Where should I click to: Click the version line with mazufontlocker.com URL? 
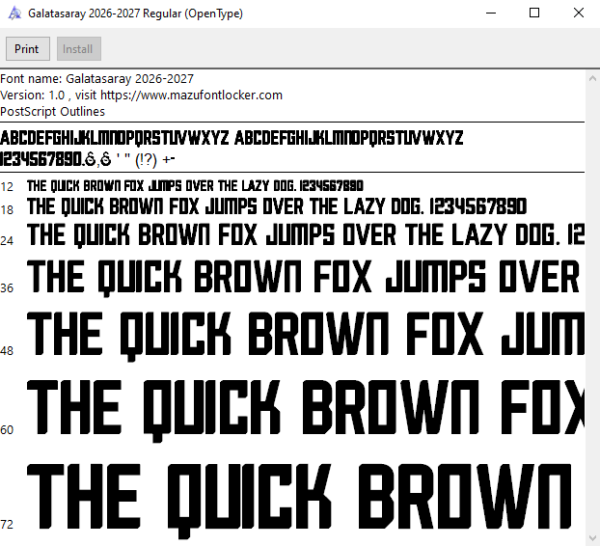coord(141,95)
